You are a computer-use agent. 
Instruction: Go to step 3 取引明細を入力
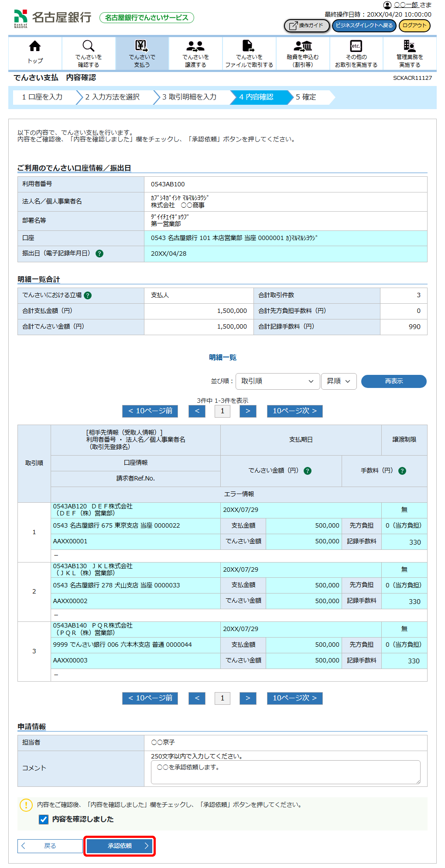point(189,97)
